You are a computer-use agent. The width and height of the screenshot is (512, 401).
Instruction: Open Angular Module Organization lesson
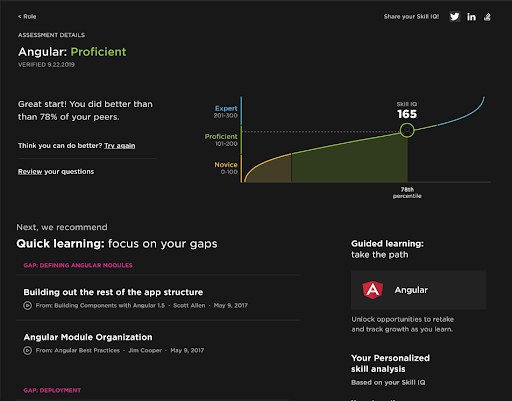tap(88, 337)
